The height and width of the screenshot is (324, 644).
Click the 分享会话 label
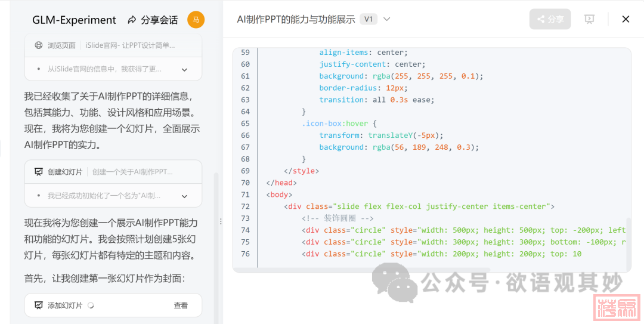pyautogui.click(x=159, y=20)
